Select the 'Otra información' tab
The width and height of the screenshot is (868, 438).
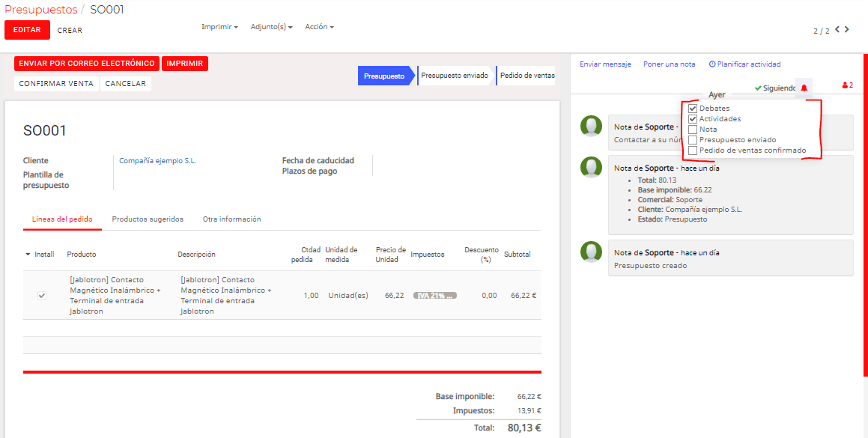(232, 219)
